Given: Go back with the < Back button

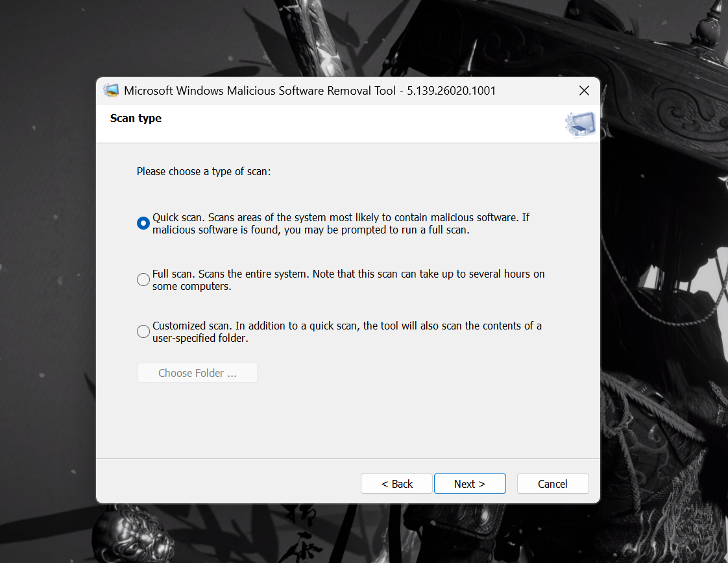Looking at the screenshot, I should pyautogui.click(x=396, y=484).
